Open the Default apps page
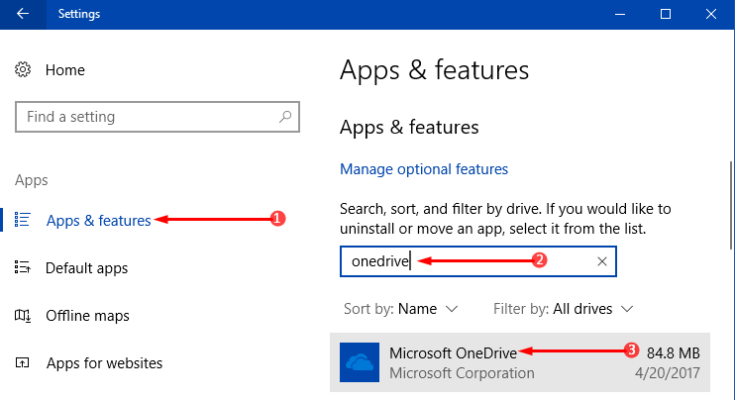This screenshot has width=735, height=400. coord(86,268)
